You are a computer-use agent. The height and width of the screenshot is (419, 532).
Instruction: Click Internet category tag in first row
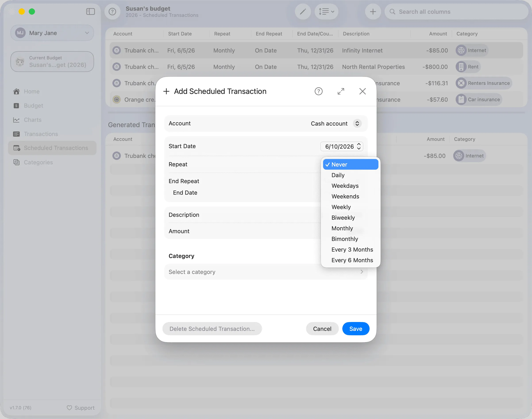tap(472, 50)
